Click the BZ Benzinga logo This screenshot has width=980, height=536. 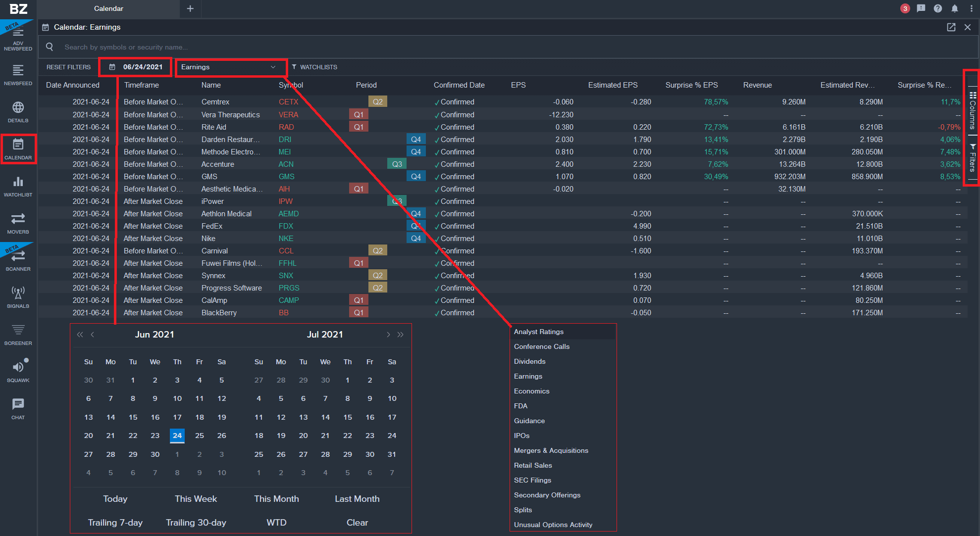coord(18,9)
